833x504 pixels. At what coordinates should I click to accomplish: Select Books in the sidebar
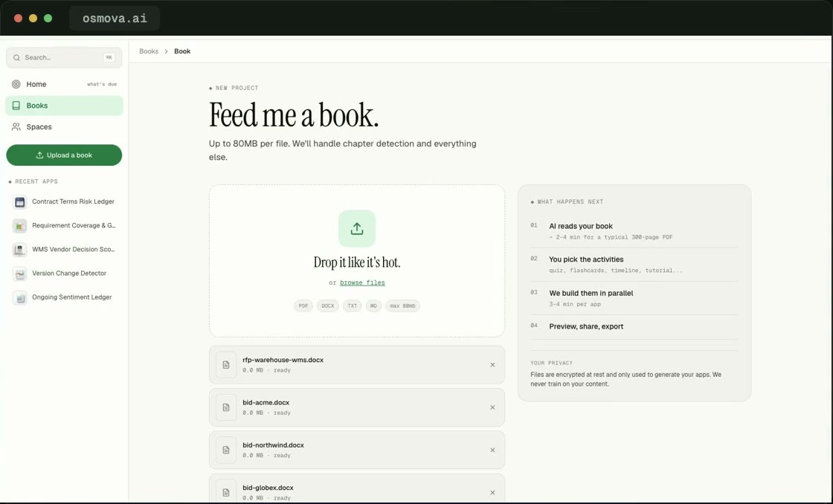64,106
